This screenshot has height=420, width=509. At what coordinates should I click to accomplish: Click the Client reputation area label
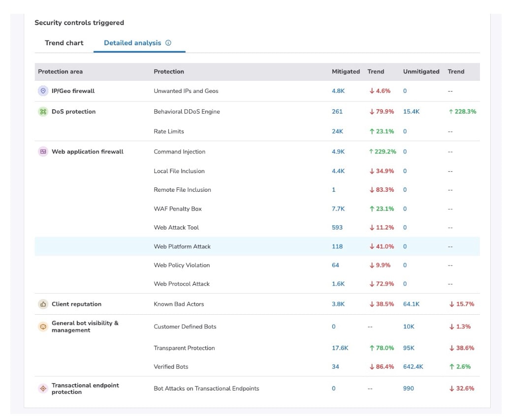click(x=77, y=304)
